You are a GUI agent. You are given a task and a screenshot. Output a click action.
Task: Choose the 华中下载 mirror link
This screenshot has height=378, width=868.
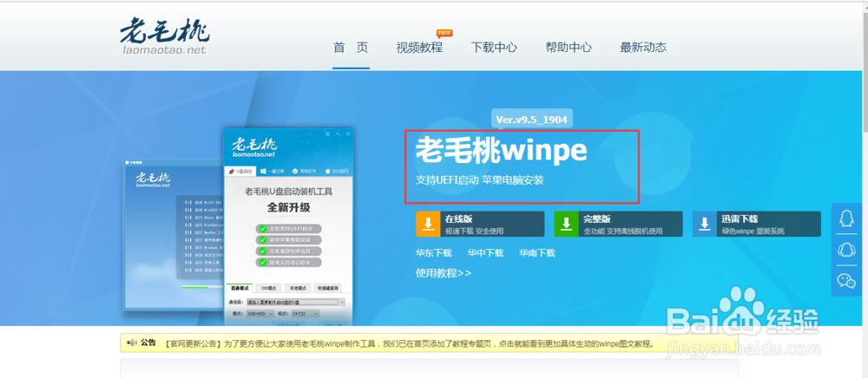pyautogui.click(x=485, y=253)
